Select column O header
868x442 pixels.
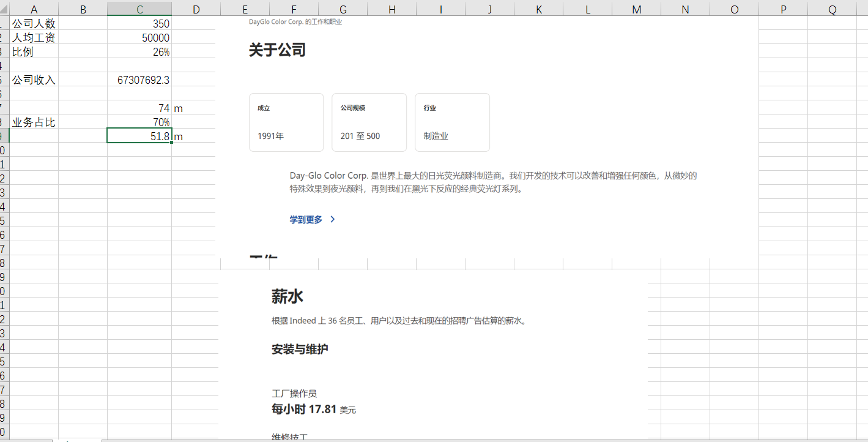(x=734, y=9)
